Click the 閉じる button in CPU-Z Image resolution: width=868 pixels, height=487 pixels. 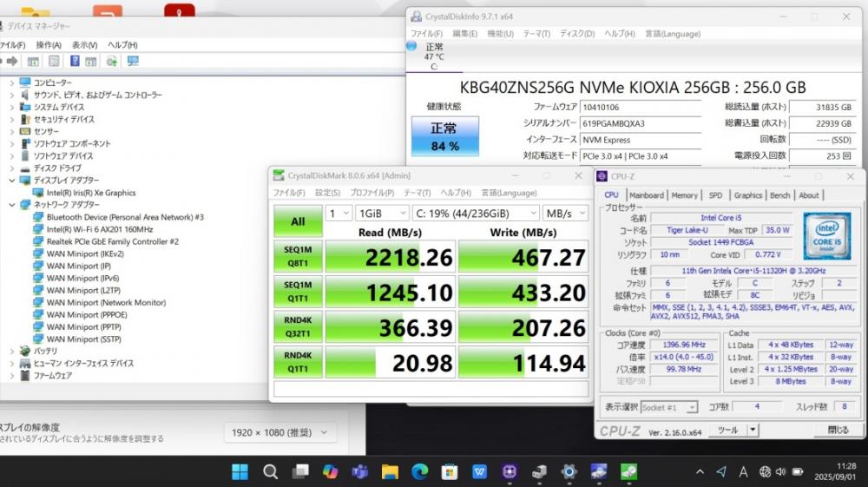pos(838,430)
